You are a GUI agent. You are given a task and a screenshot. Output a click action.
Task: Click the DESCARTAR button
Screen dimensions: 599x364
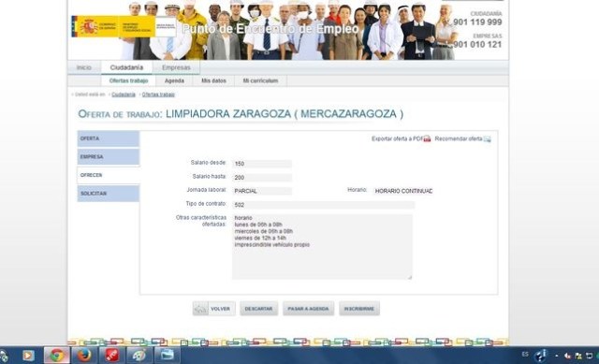258,309
